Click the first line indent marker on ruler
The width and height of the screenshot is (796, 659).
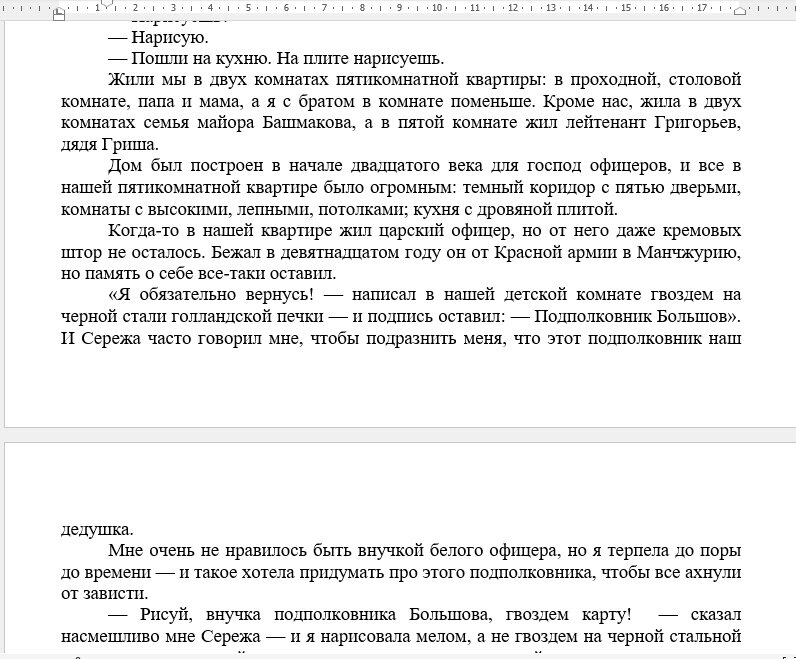pos(108,4)
